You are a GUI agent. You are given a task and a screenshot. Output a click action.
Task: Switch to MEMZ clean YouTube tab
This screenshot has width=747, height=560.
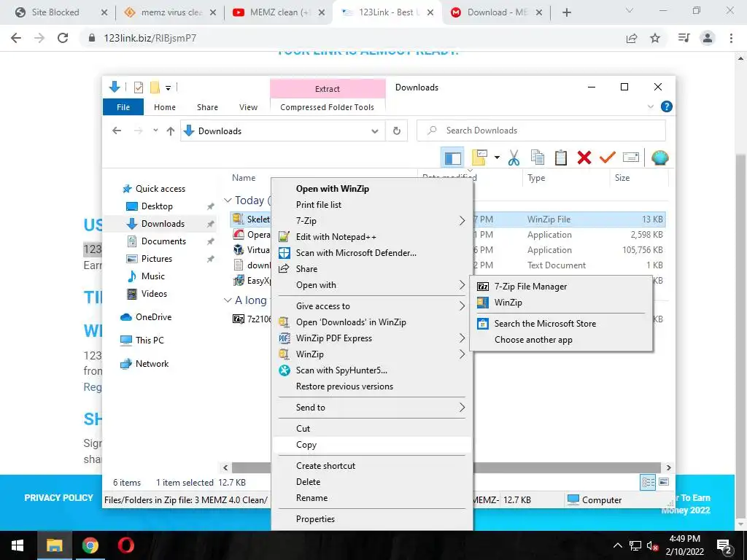tap(279, 12)
